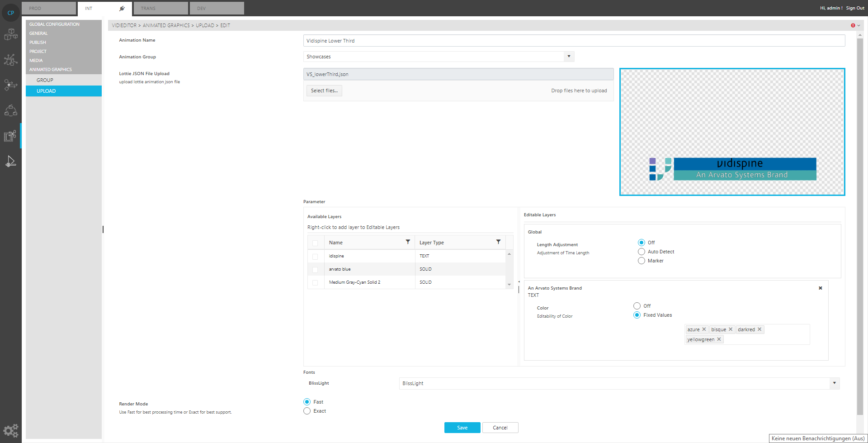Click the red alert icon top-right
The image size is (868, 443).
click(x=853, y=25)
